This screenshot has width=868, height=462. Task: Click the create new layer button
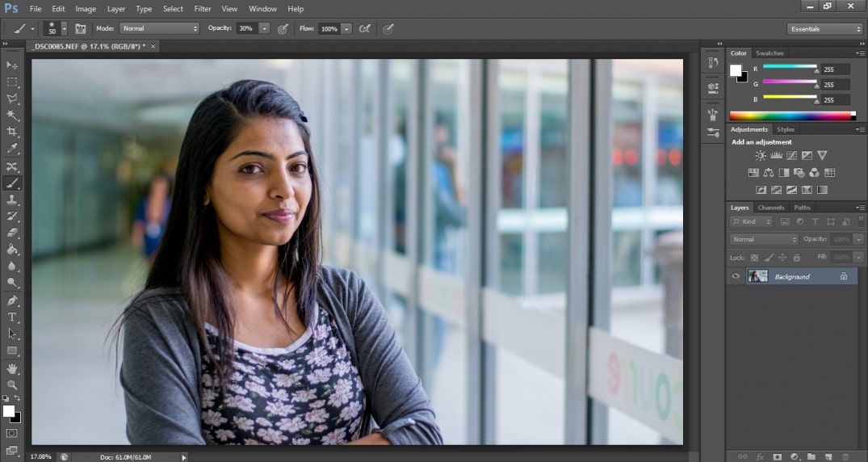point(828,456)
